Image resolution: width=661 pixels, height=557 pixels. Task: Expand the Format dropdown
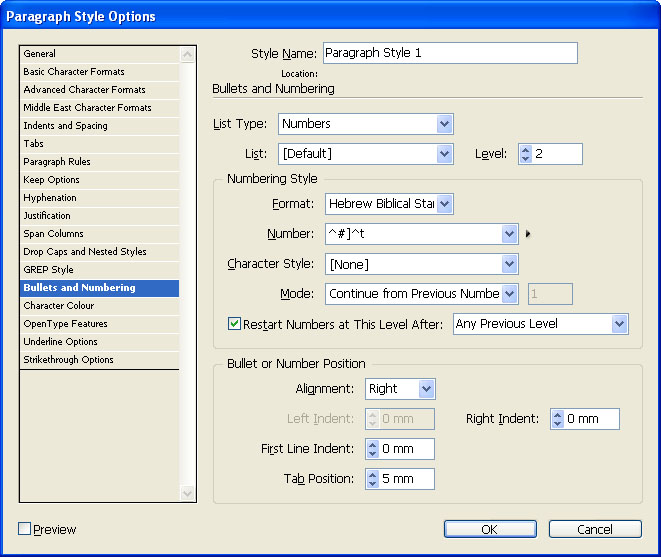(x=444, y=204)
